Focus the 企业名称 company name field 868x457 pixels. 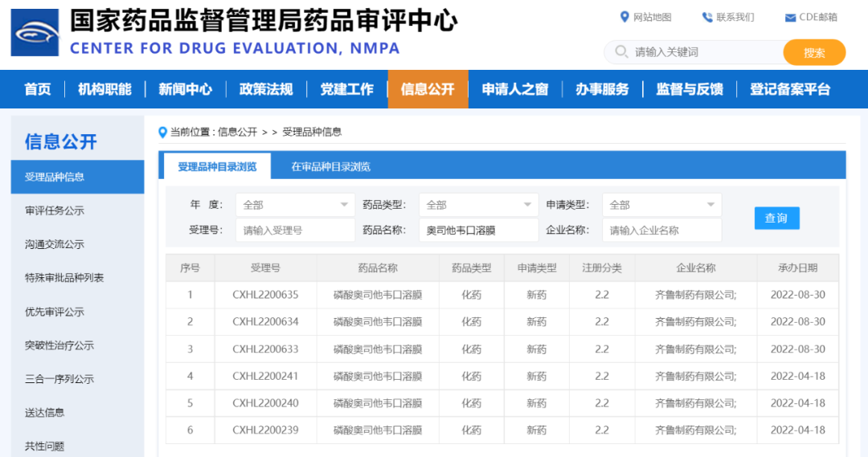[661, 231]
